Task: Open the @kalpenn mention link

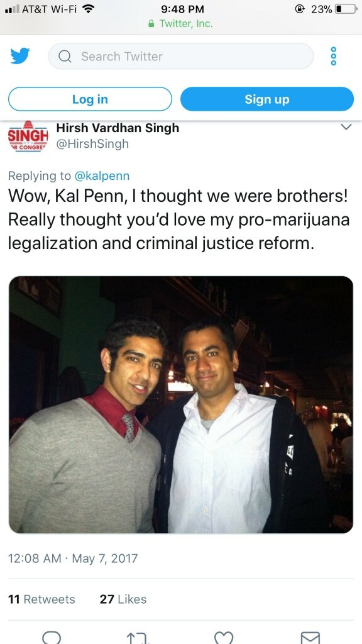Action: pyautogui.click(x=102, y=176)
